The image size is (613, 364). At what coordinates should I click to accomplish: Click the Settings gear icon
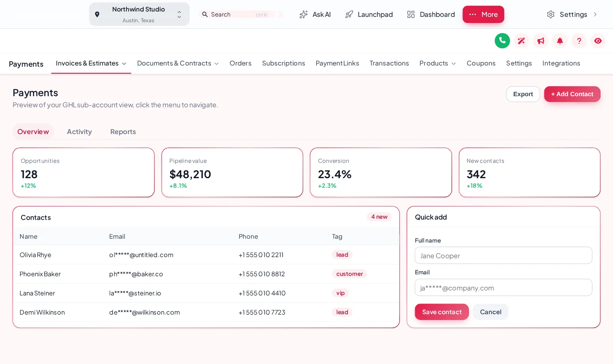[551, 15]
